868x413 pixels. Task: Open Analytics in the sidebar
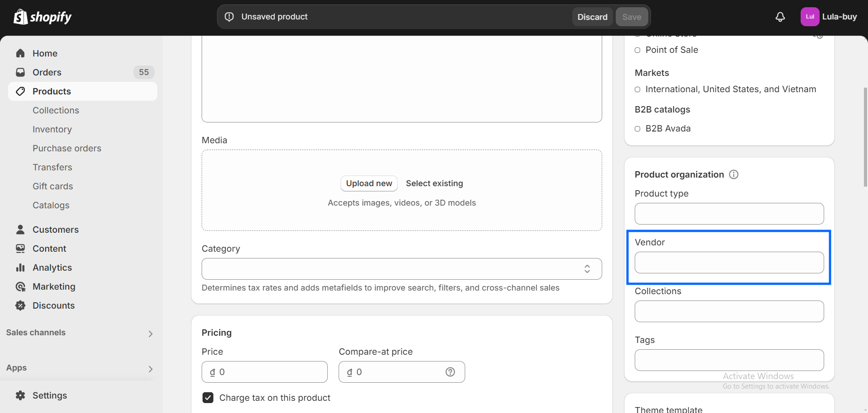click(x=83, y=268)
